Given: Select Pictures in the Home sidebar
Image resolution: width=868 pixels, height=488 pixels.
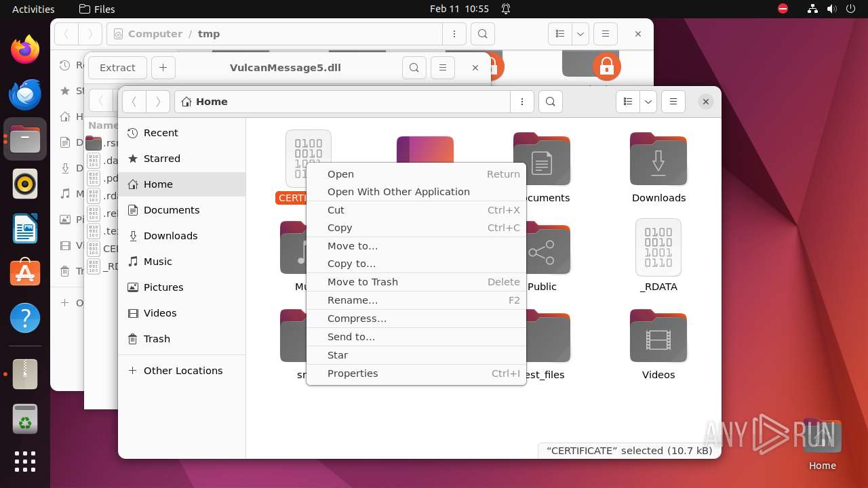Looking at the screenshot, I should [x=182, y=287].
